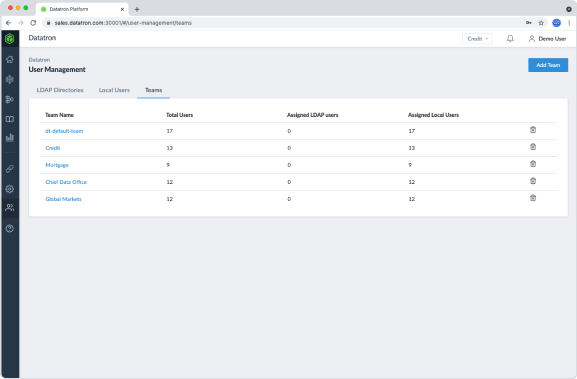Go forward with the browser forward arrow
Image resolution: width=577 pixels, height=379 pixels.
pyautogui.click(x=21, y=23)
